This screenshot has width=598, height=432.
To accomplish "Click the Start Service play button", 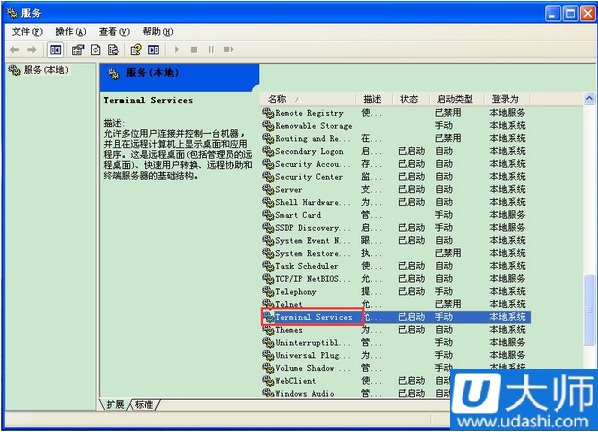I will click(177, 50).
